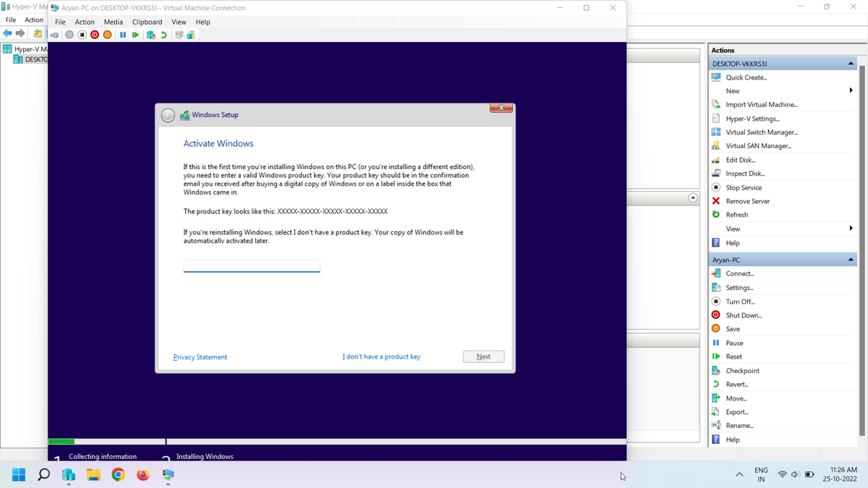Viewport: 868px width, 488px height.
Task: Click Turn Off under Aryan-PC actions
Action: click(x=740, y=301)
